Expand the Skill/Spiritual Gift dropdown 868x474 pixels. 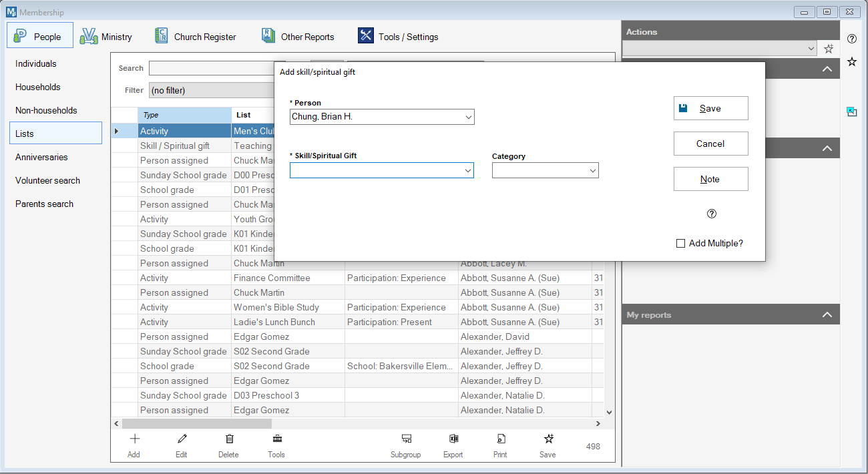(x=468, y=171)
